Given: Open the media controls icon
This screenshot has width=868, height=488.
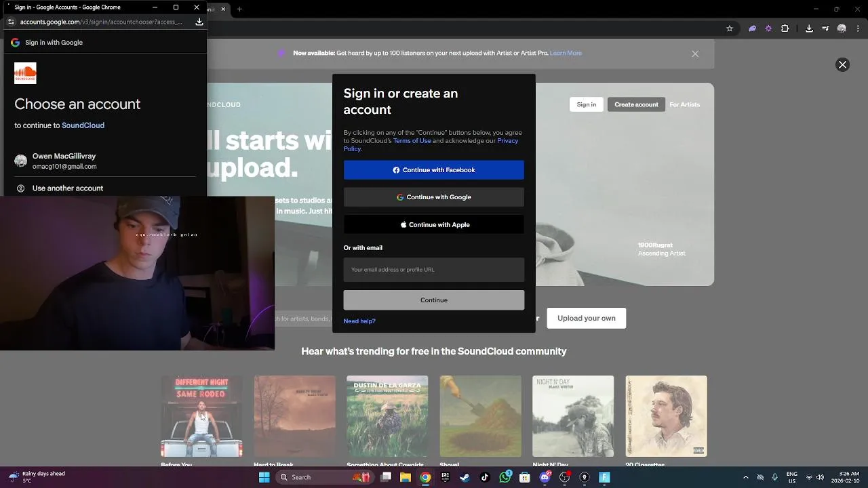Looking at the screenshot, I should coord(825,28).
